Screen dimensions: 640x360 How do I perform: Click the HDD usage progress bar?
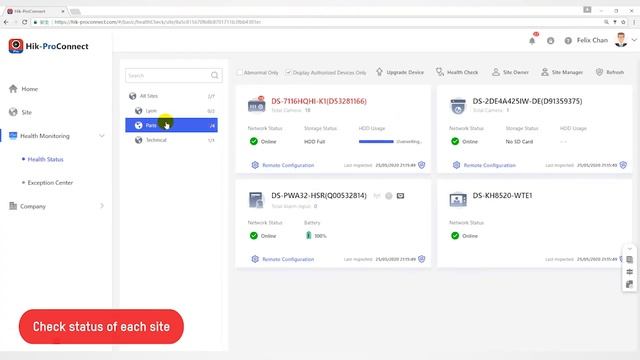pos(376,142)
